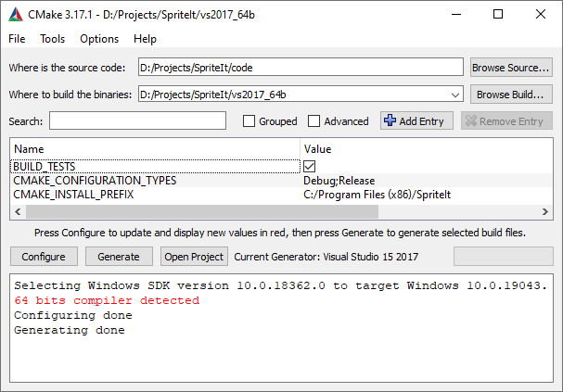This screenshot has height=392, width=563.
Task: Expand the build binaries path dropdown
Action: pyautogui.click(x=454, y=95)
